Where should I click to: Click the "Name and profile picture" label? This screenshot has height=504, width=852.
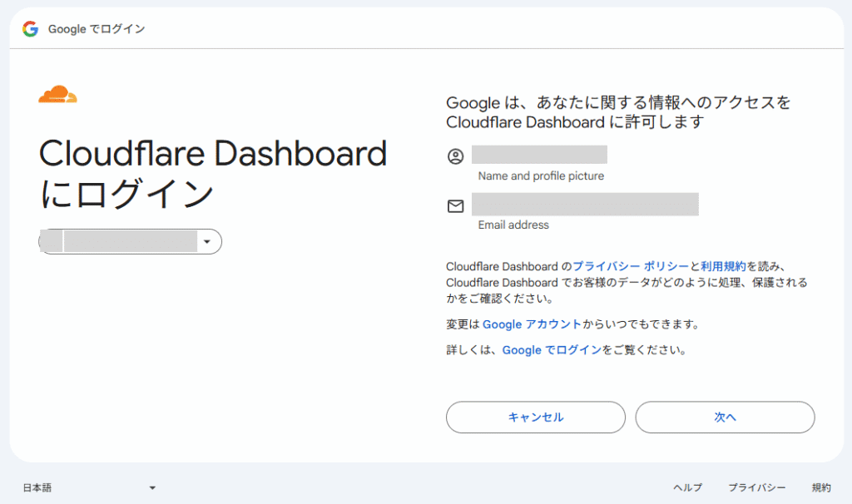[x=541, y=176]
